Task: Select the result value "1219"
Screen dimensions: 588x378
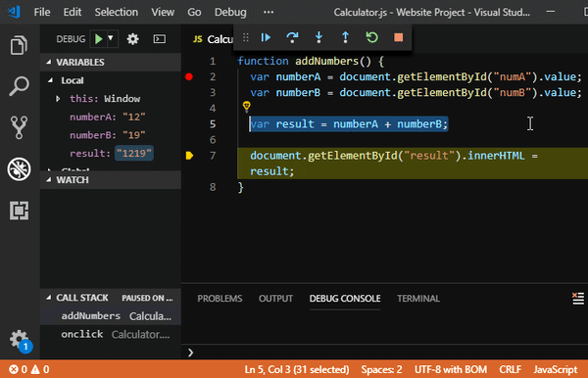Action: pos(134,153)
